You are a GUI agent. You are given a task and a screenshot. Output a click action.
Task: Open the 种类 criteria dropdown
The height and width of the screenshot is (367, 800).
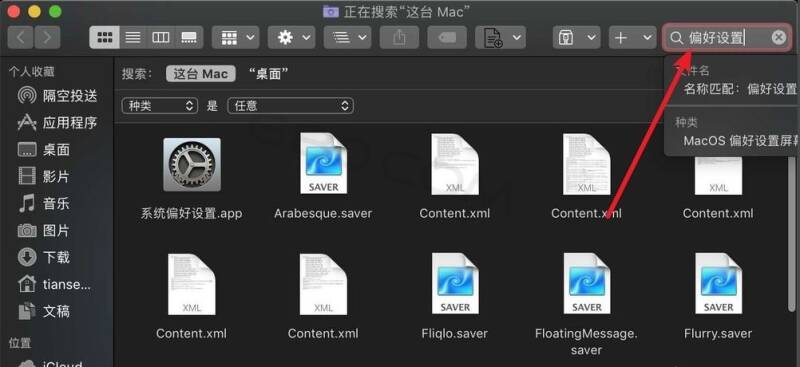coord(159,106)
